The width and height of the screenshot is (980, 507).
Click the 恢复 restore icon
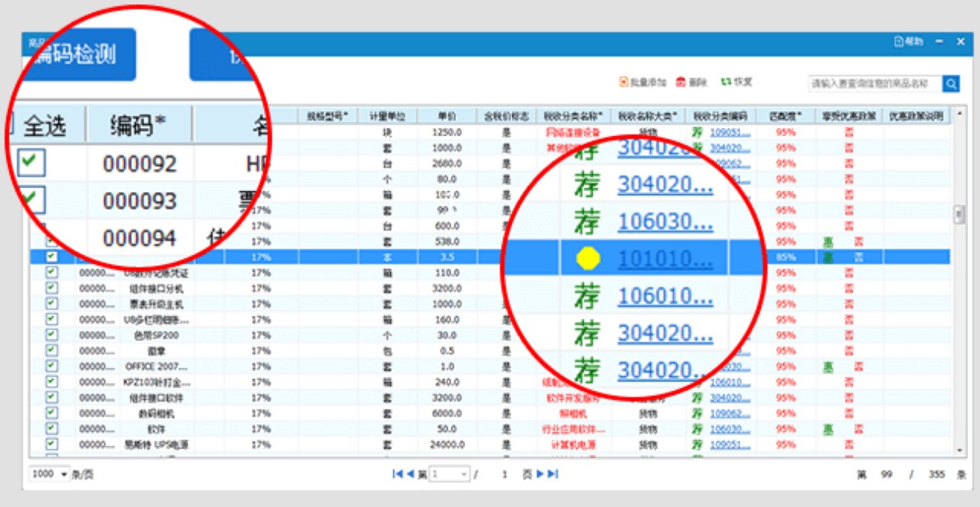(726, 82)
